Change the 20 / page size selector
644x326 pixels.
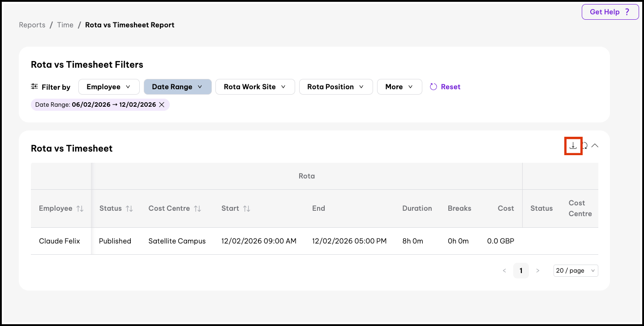[x=575, y=270]
